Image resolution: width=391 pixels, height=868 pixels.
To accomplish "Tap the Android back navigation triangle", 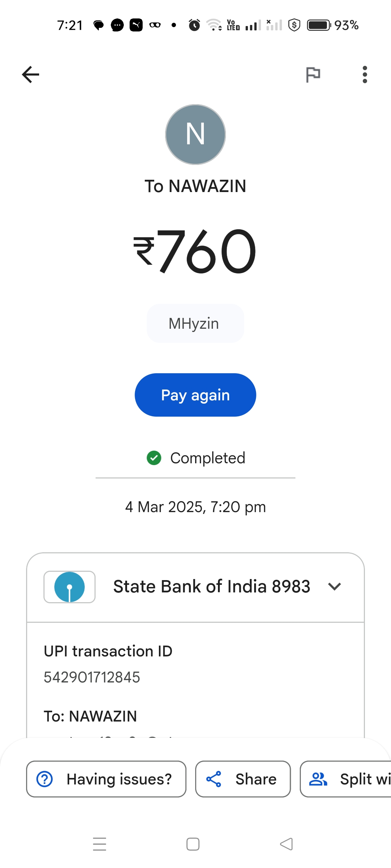I will tap(286, 844).
